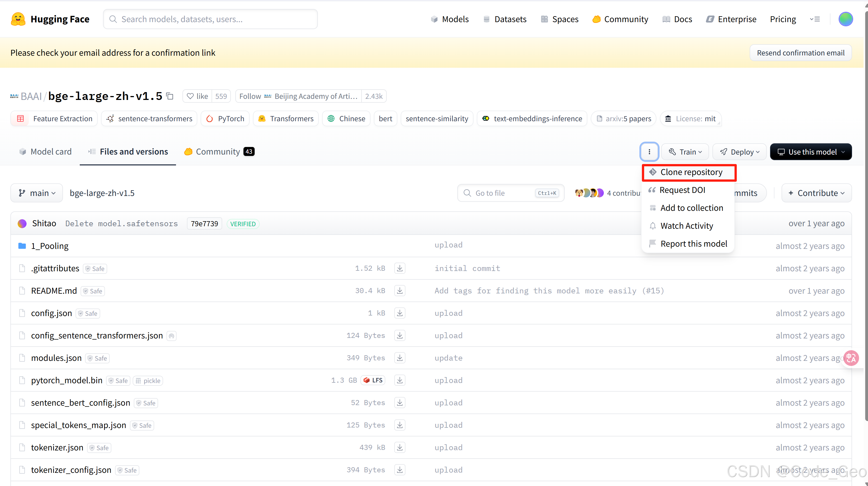Click the arxiv:5 papers tag
Viewport: 868px width, 486px height.
[624, 119]
